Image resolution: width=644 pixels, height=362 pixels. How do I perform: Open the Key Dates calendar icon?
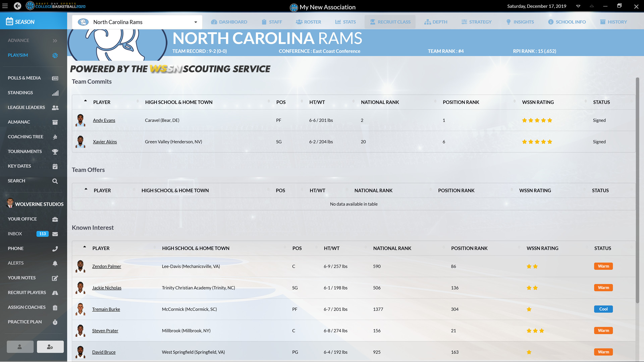pyautogui.click(x=55, y=166)
